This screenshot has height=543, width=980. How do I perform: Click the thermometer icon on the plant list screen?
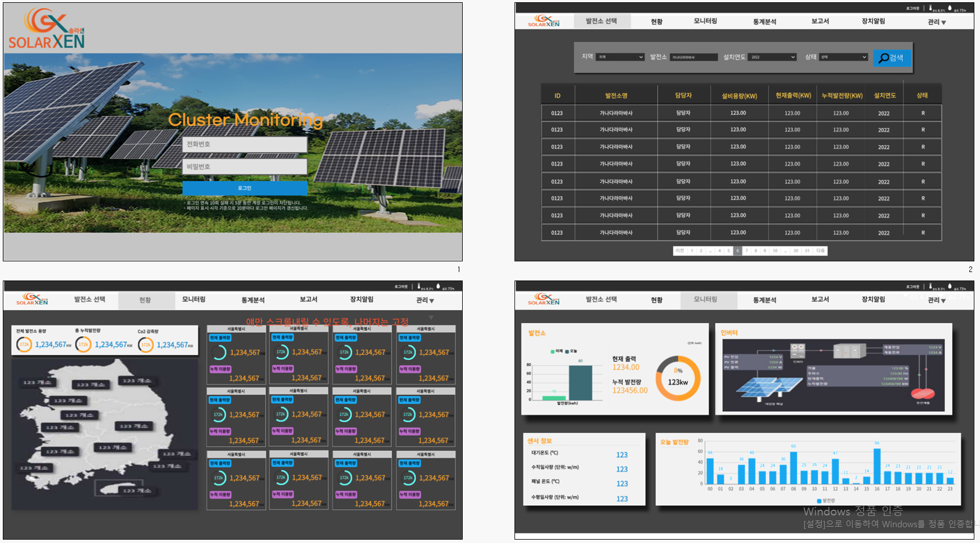pyautogui.click(x=930, y=8)
